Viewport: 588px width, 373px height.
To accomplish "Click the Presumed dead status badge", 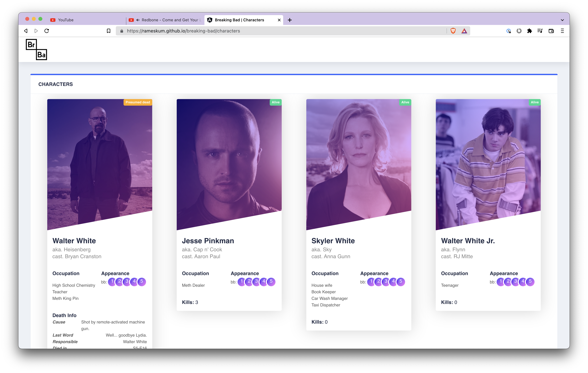I will (x=138, y=102).
